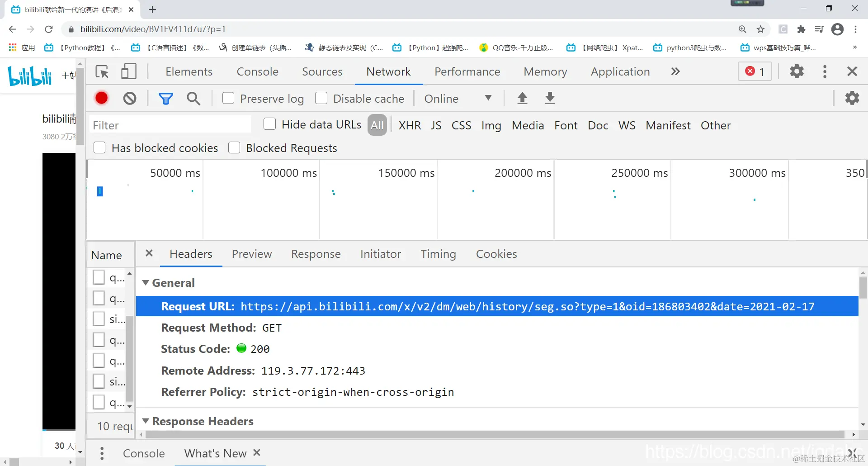Image resolution: width=868 pixels, height=466 pixels.
Task: Close the What's New drawer tab
Action: click(257, 452)
